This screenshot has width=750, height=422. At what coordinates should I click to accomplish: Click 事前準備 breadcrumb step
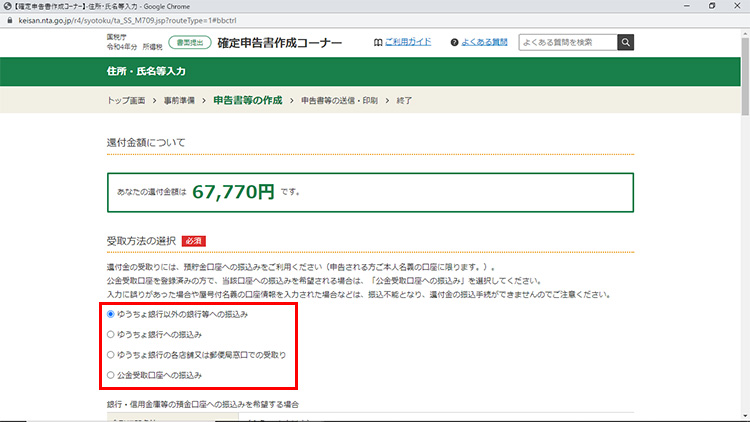[180, 101]
